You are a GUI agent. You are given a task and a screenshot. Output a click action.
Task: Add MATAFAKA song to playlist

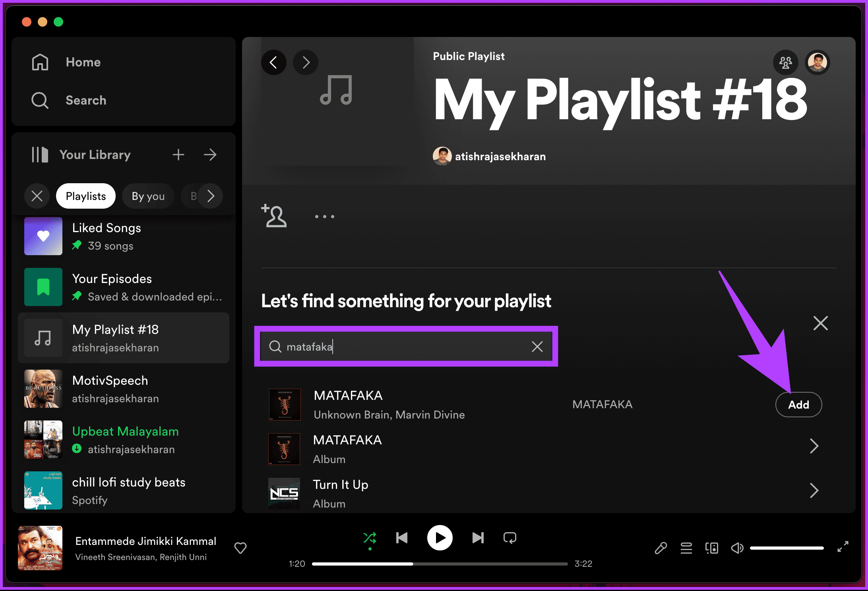[798, 405]
